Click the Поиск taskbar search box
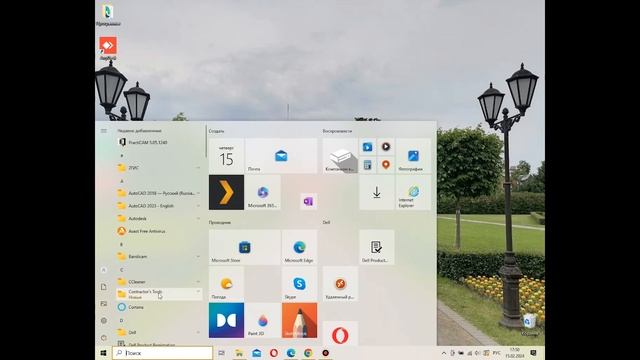The width and height of the screenshot is (640, 360). [x=162, y=353]
